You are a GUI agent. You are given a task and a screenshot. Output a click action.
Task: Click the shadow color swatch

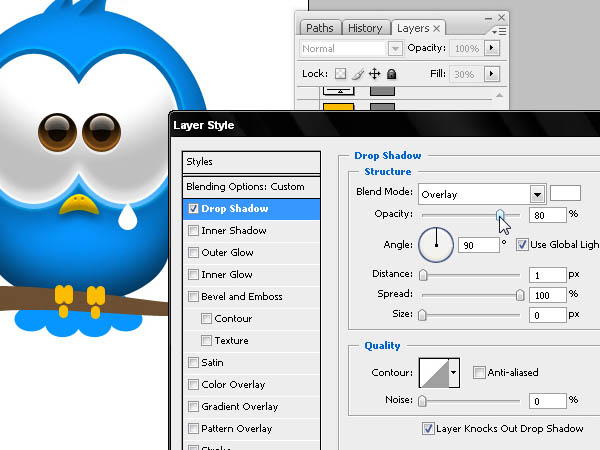click(x=565, y=193)
